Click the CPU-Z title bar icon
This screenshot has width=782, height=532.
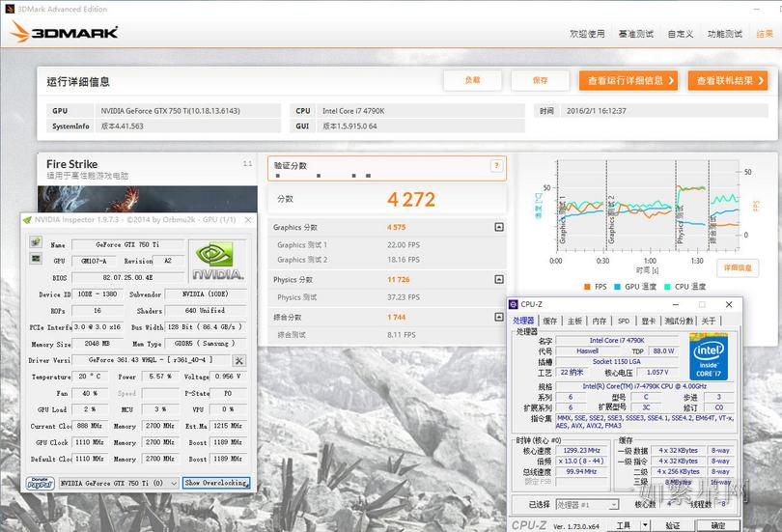514,304
